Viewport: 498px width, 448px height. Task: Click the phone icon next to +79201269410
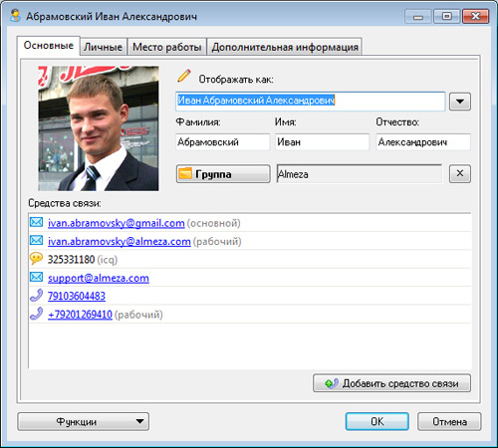click(x=36, y=314)
